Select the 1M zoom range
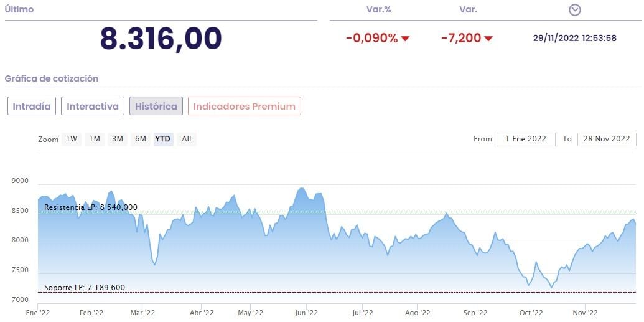Screen dimensions: 644x322 (x=95, y=139)
